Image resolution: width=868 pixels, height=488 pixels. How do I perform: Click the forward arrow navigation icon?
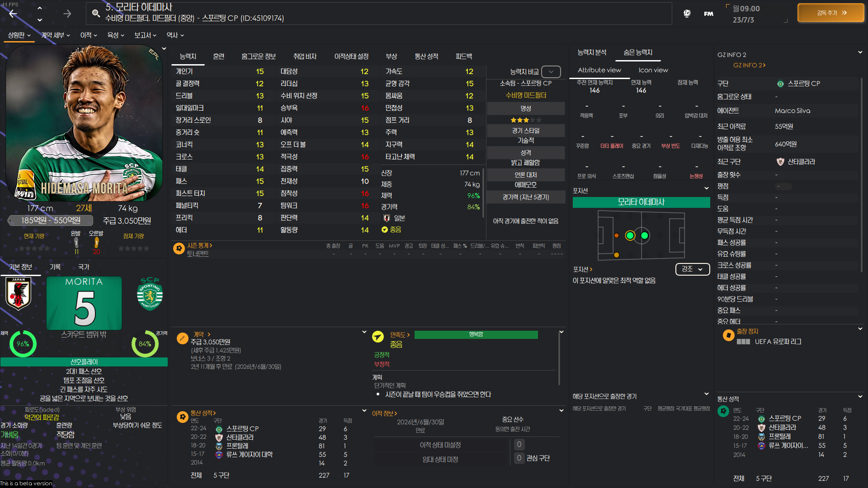pyautogui.click(x=67, y=14)
